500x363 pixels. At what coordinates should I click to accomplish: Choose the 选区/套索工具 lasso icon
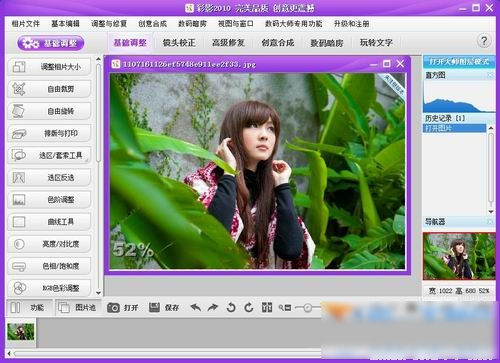point(19,155)
